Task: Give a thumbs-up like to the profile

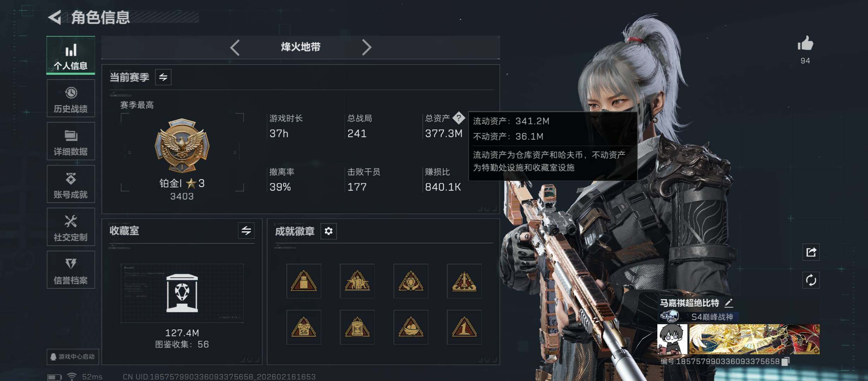Action: point(805,44)
